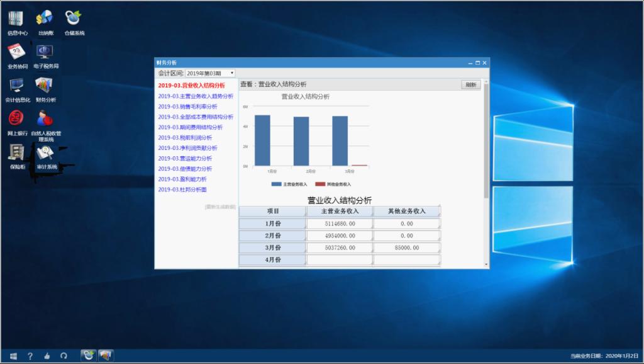This screenshot has width=644, height=364.
Task: Open the 保险柜 safe icon
Action: point(17,156)
